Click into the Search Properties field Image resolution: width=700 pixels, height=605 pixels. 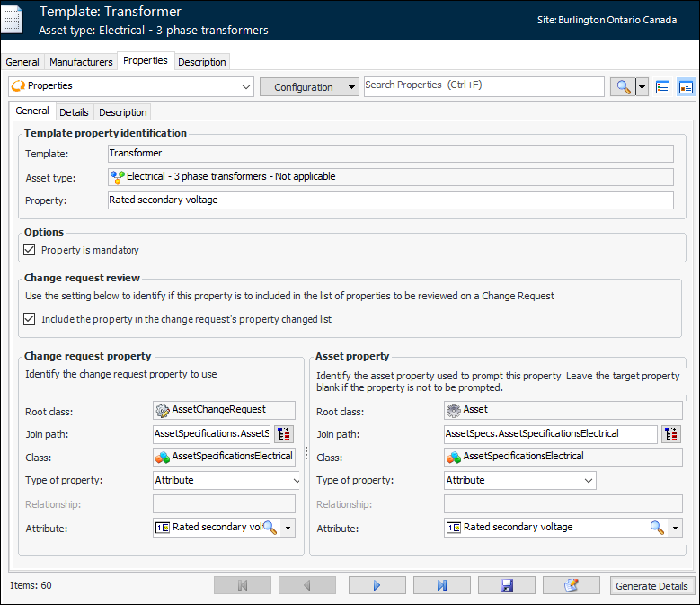point(483,86)
